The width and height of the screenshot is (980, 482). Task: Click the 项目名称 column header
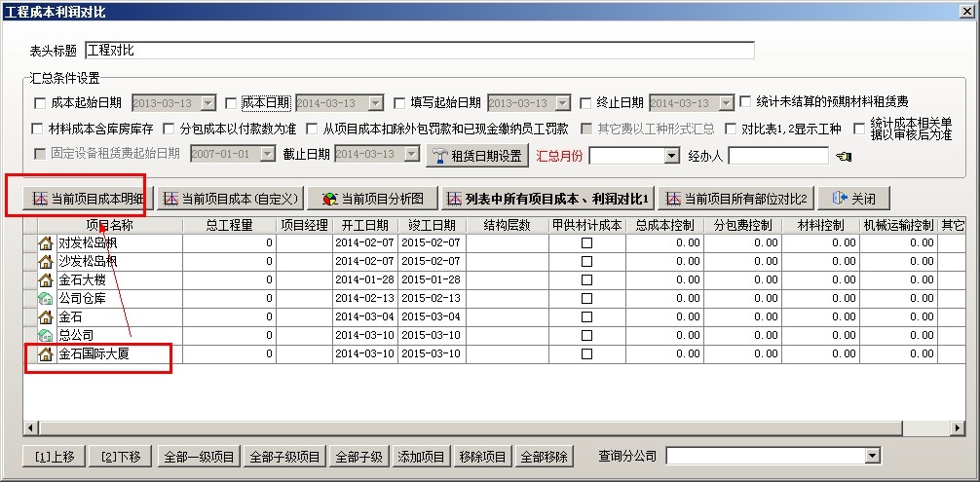110,225
